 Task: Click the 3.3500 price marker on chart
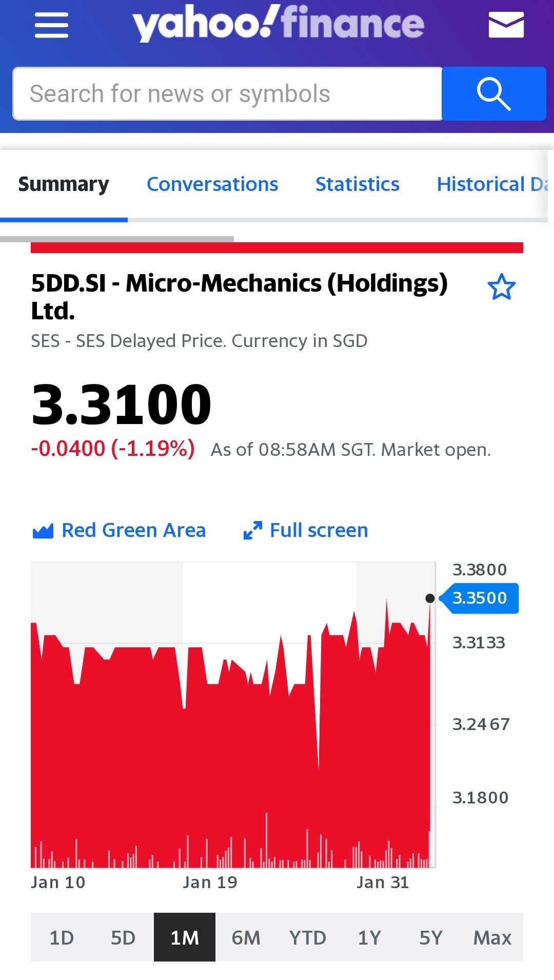coord(479,598)
